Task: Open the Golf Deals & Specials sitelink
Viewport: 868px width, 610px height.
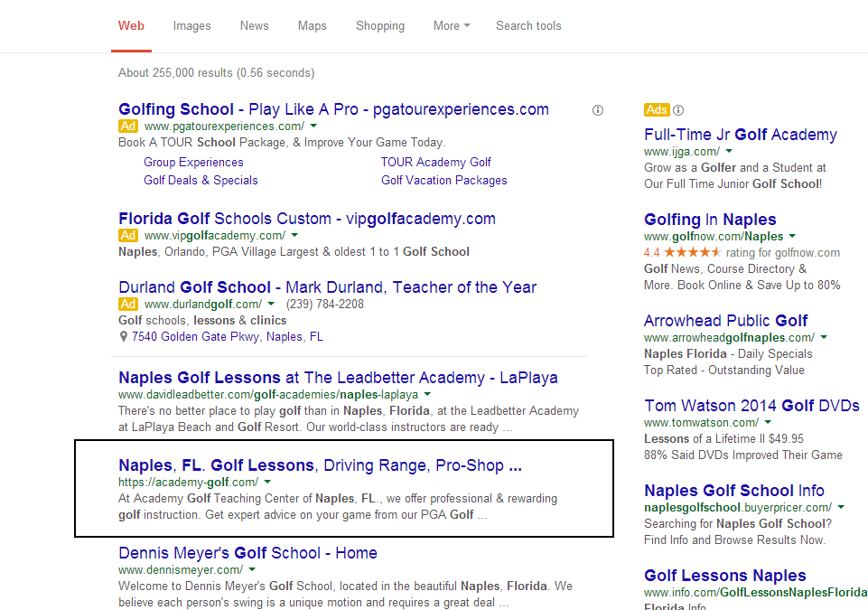Action: [x=201, y=181]
